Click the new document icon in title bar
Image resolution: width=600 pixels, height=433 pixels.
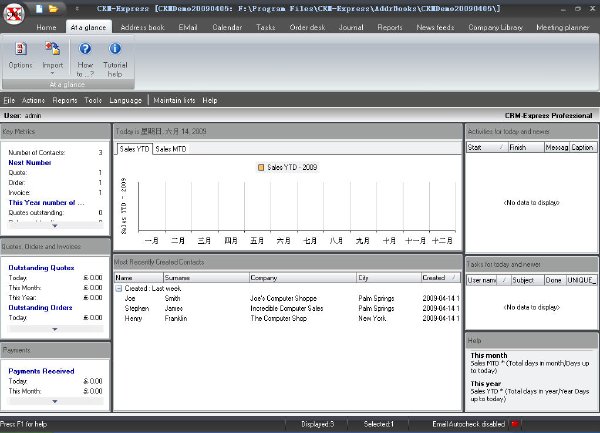pos(39,8)
